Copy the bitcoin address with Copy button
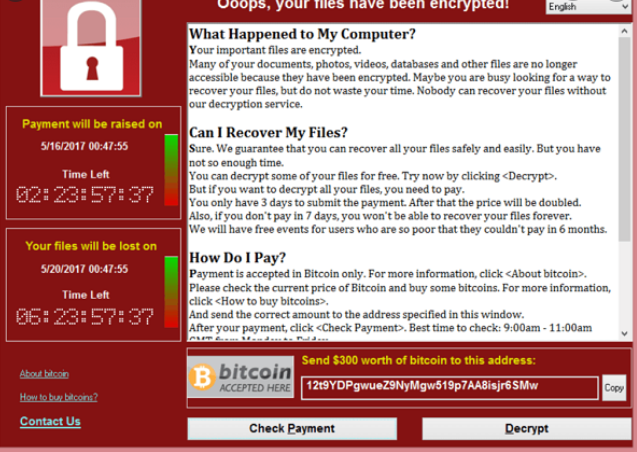 coord(614,388)
